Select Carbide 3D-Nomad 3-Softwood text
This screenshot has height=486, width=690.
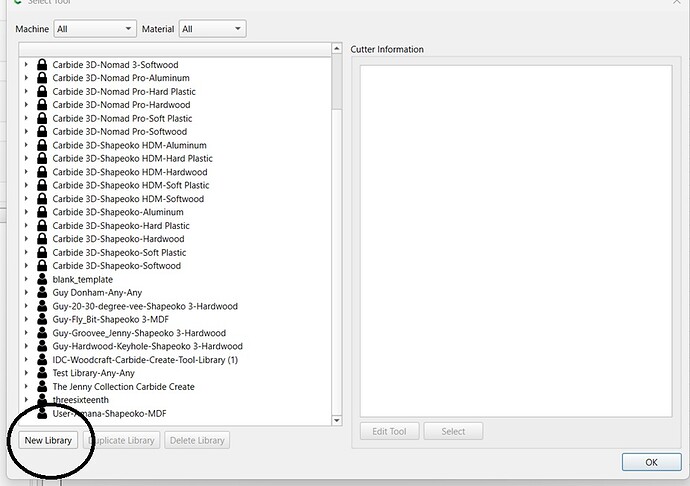pos(115,65)
